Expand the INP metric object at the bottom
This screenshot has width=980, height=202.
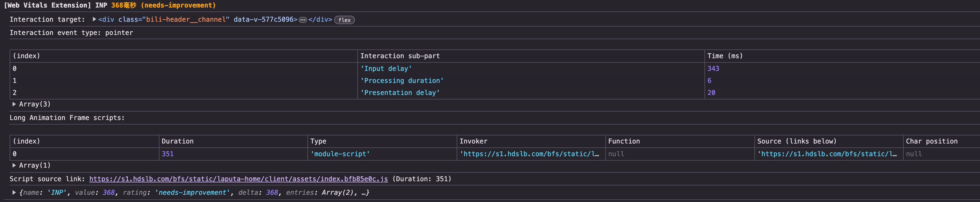click(14, 192)
